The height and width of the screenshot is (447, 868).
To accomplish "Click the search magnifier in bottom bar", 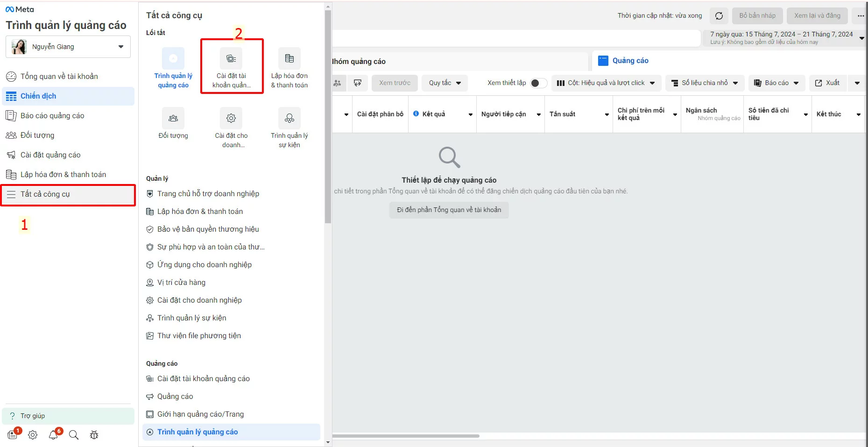I will pos(74,435).
